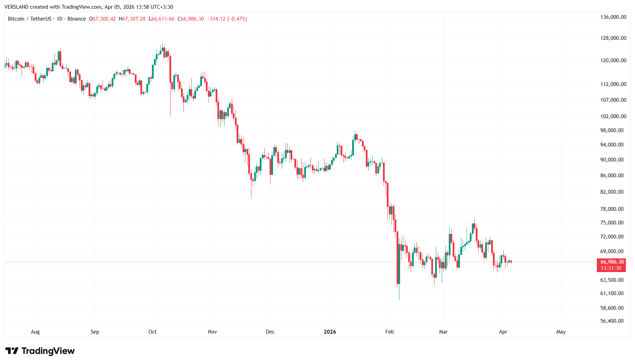This screenshot has height=364, width=635.
Task: Click the Feb label on time axis
Action: (x=389, y=332)
